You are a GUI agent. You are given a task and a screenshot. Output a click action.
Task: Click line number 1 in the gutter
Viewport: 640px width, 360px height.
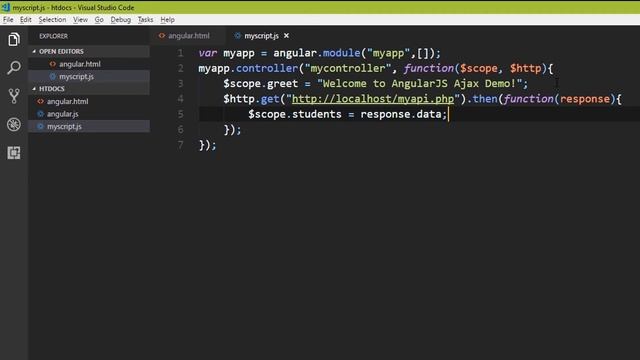(180, 53)
